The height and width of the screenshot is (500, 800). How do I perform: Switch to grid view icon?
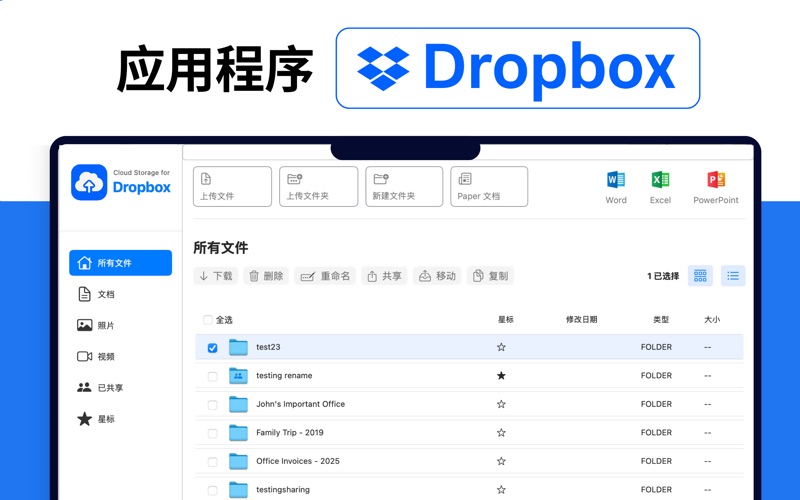(700, 276)
